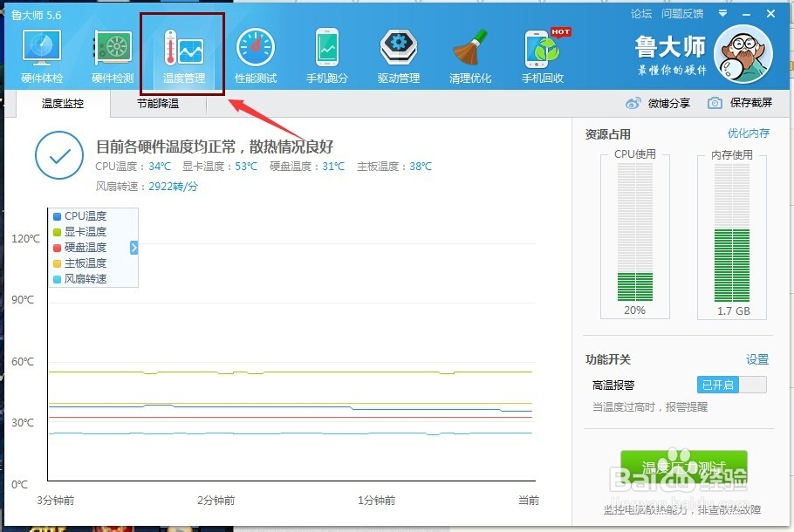Viewport: 794px width, 532px height.
Task: Click 优化内存 optimize memory link
Action: pos(749,133)
